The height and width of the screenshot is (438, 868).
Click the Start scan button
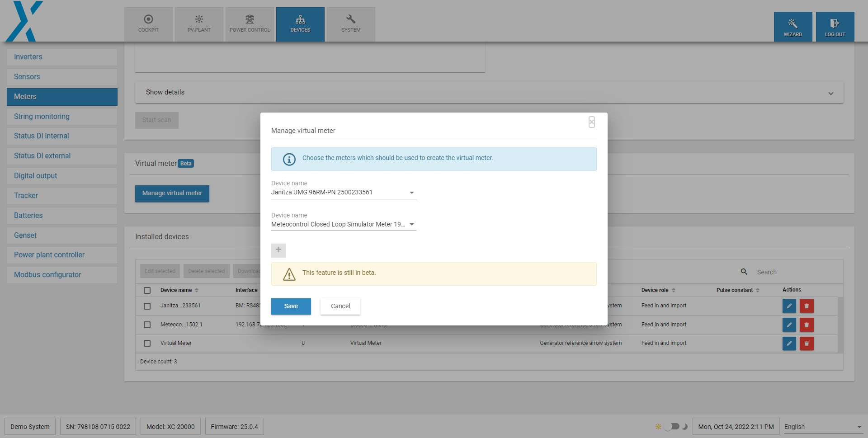point(157,120)
